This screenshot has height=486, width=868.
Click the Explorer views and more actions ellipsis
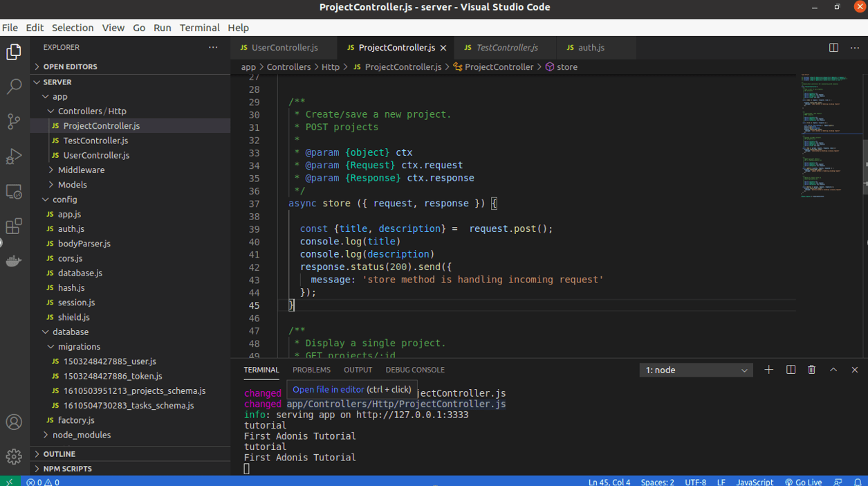pyautogui.click(x=213, y=47)
